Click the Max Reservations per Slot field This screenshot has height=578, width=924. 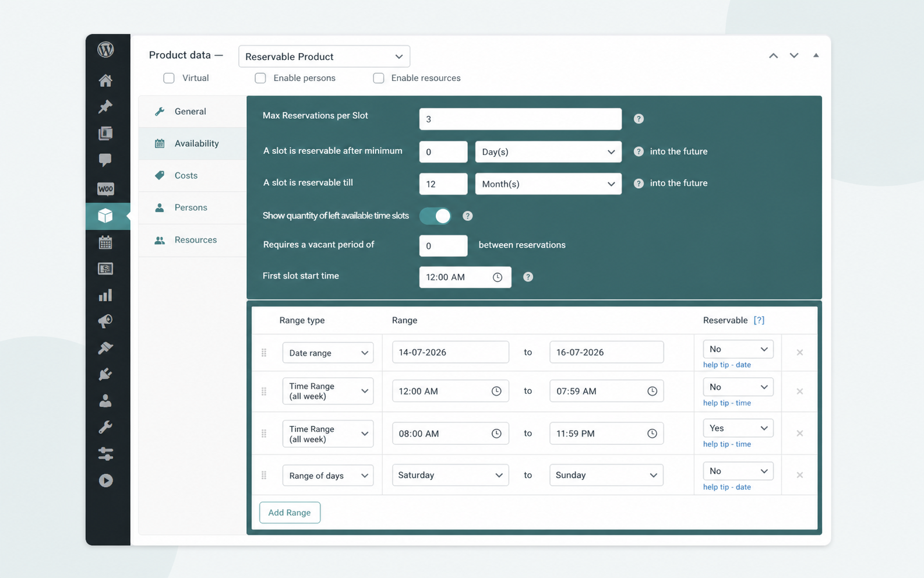(520, 119)
